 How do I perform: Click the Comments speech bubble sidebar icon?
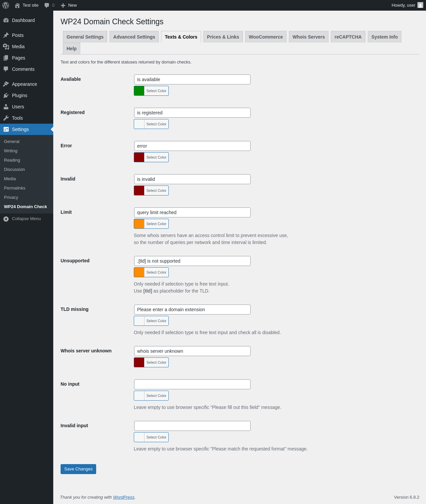tap(6, 69)
